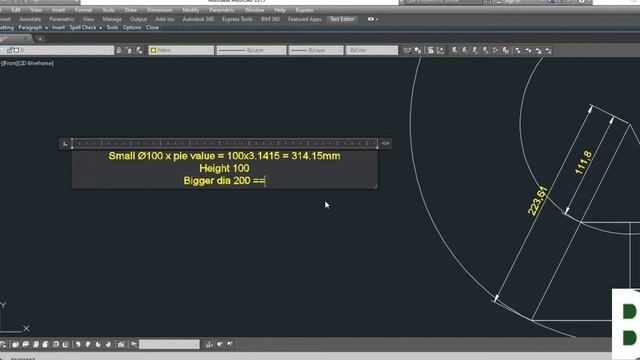Click the viewport controls label [Front][2D Wireframe]
This screenshot has width=640, height=360.
click(x=27, y=63)
